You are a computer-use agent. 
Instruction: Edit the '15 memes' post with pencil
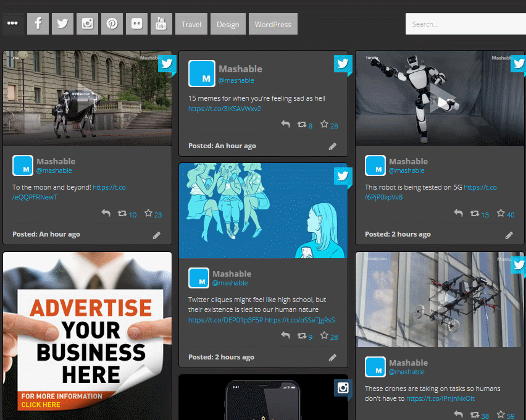pyautogui.click(x=332, y=146)
